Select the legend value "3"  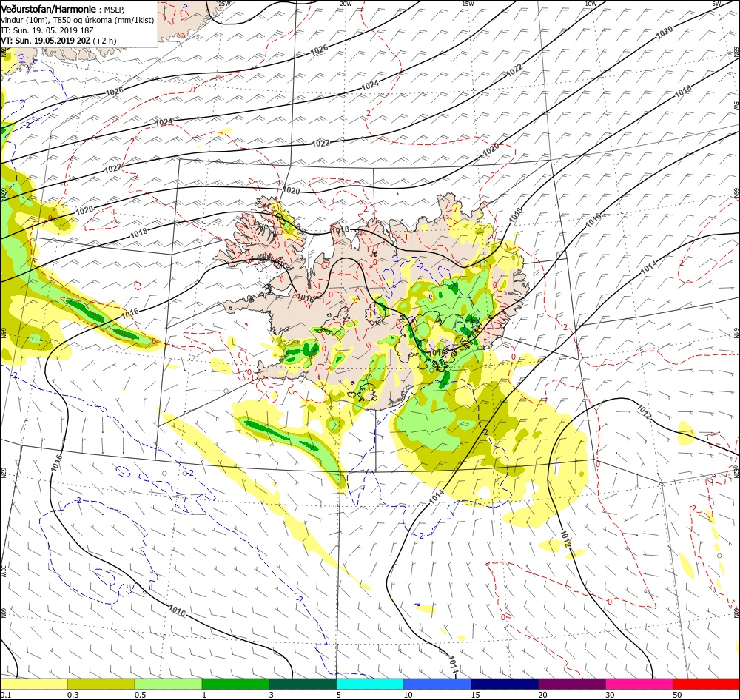point(272,695)
